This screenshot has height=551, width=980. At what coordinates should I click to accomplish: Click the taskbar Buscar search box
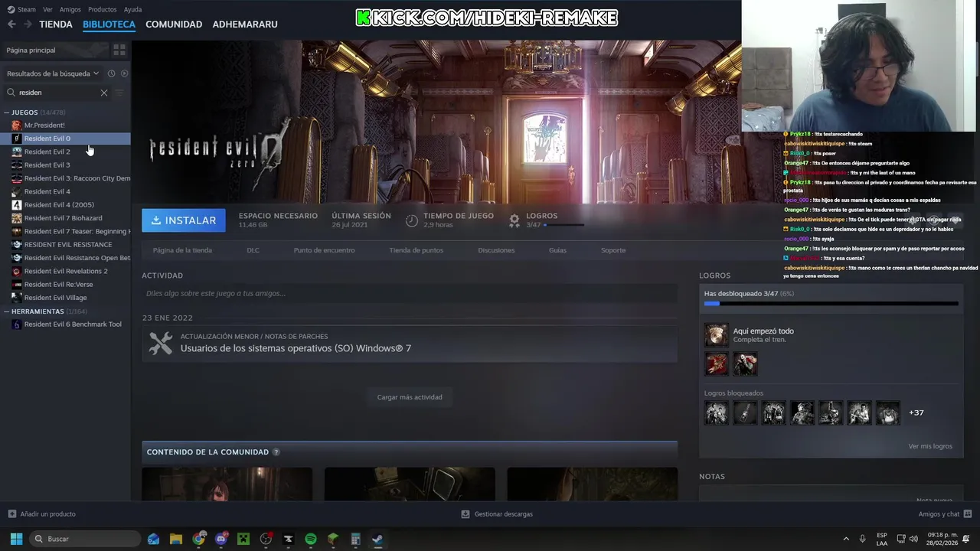[85, 539]
